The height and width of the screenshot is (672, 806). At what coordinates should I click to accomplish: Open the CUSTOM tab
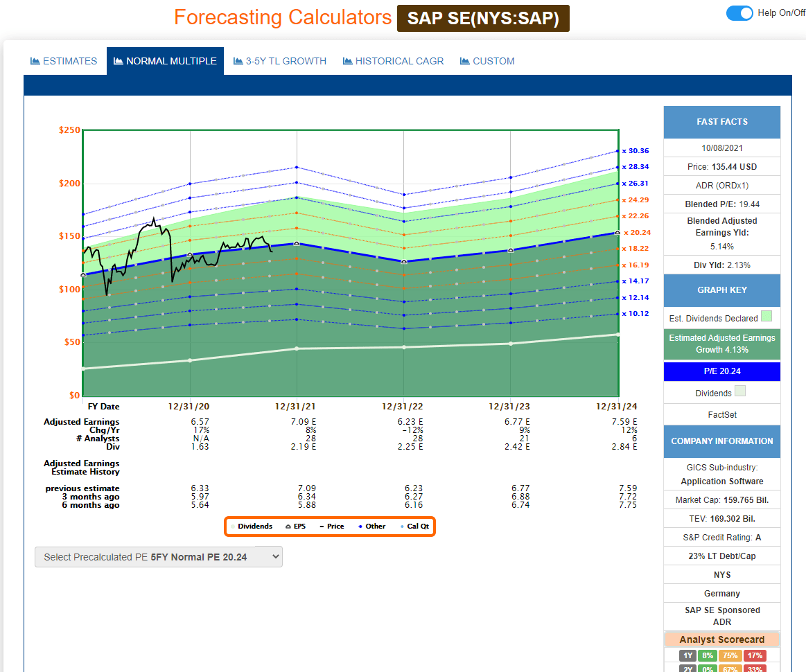click(x=487, y=61)
